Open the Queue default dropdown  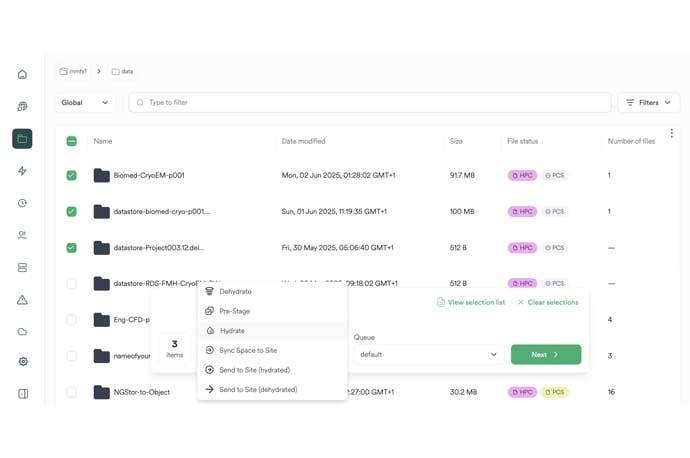click(428, 354)
